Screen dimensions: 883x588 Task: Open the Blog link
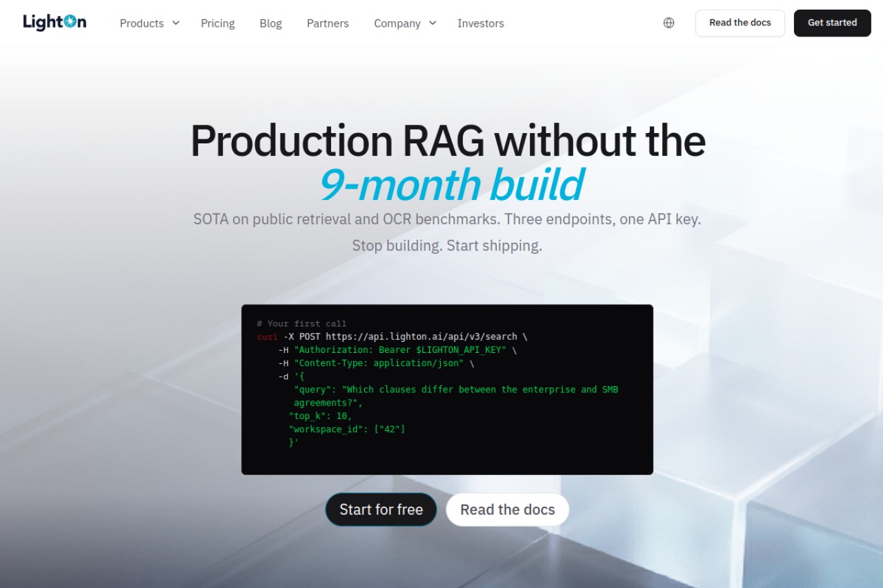270,23
